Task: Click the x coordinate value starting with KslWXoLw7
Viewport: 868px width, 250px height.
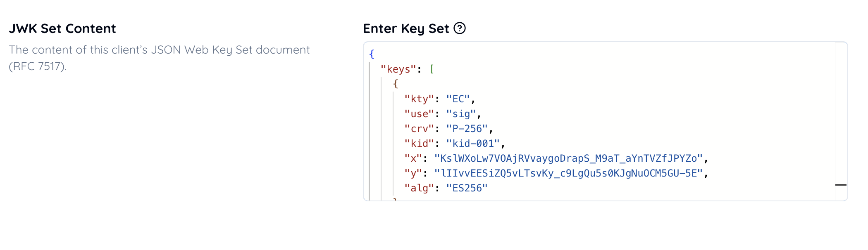Action: (x=568, y=158)
